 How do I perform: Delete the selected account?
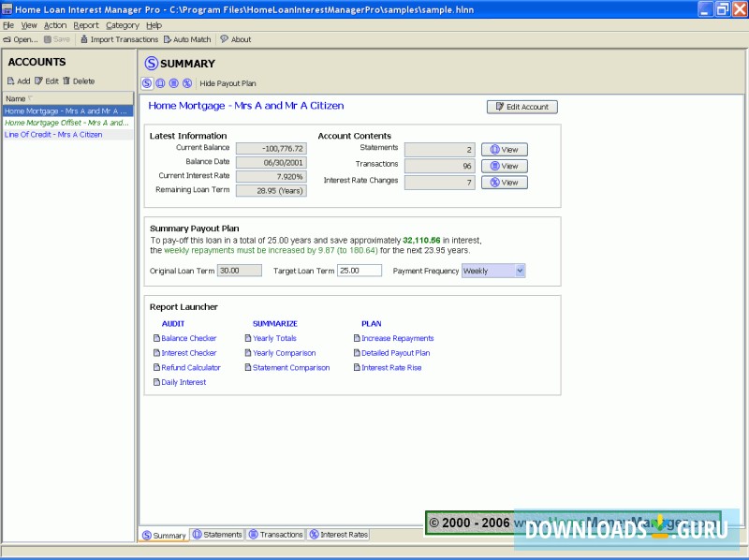[x=79, y=81]
